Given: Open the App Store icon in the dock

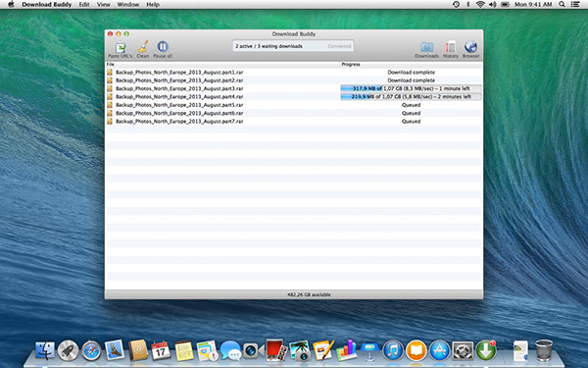Looking at the screenshot, I should 439,350.
